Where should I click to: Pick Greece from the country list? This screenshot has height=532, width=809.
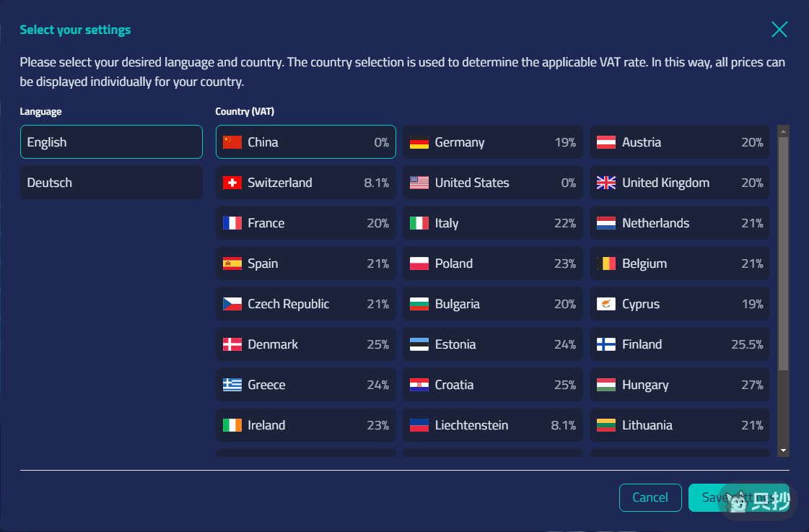click(x=306, y=385)
